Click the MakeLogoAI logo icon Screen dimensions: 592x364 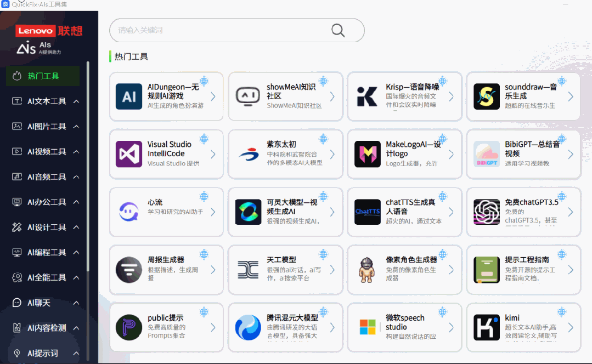click(x=367, y=154)
